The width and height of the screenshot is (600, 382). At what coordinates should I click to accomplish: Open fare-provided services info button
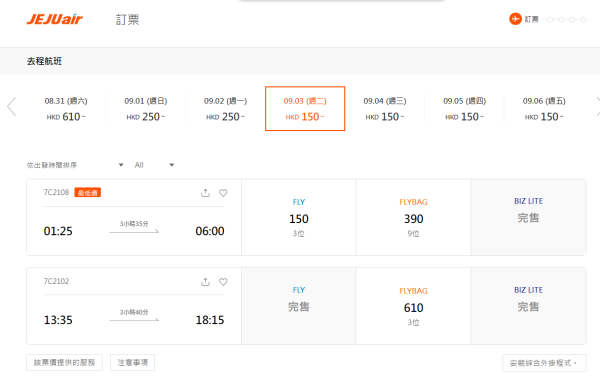64,362
